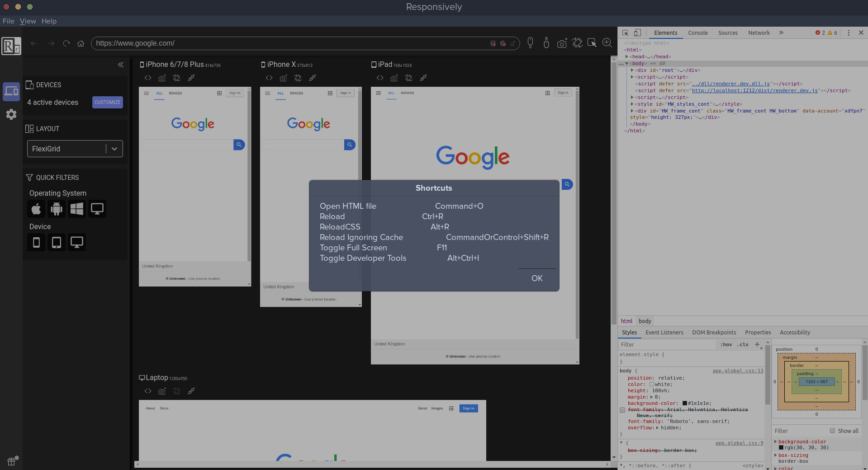This screenshot has width=868, height=470.
Task: Go to homepage with home icon
Action: (81, 43)
